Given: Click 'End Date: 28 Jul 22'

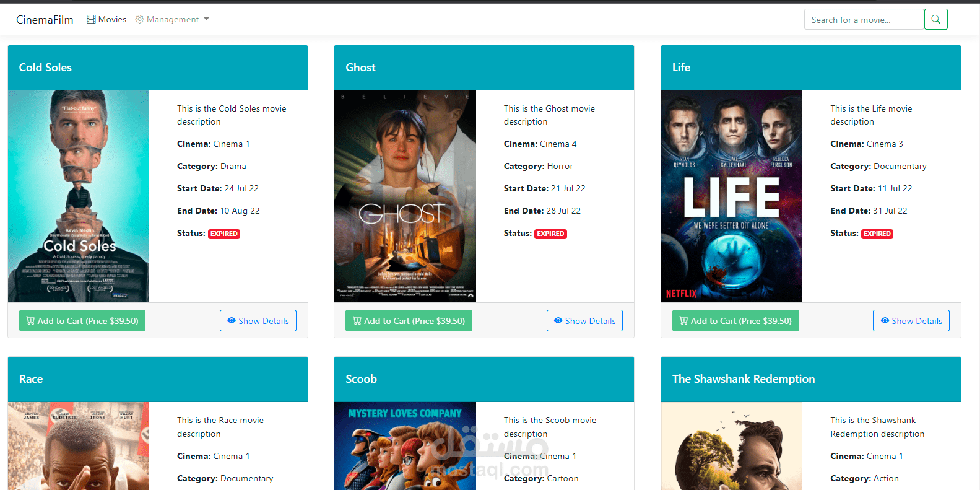Looking at the screenshot, I should 542,211.
